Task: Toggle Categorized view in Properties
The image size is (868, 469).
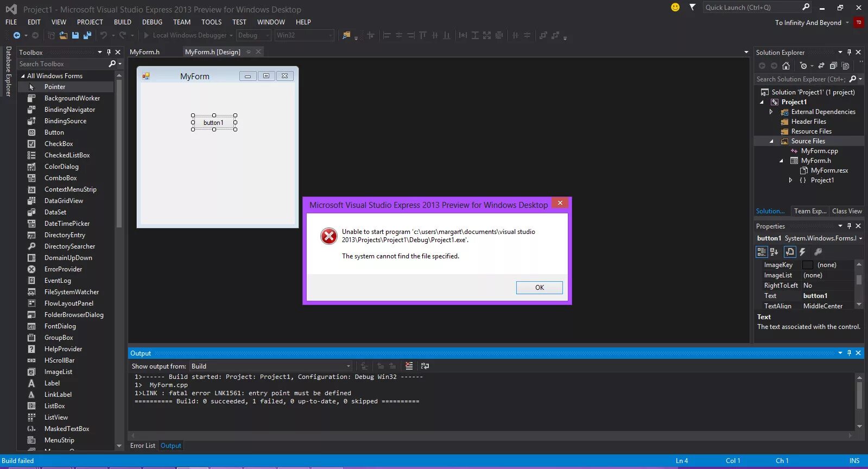Action: pyautogui.click(x=762, y=252)
